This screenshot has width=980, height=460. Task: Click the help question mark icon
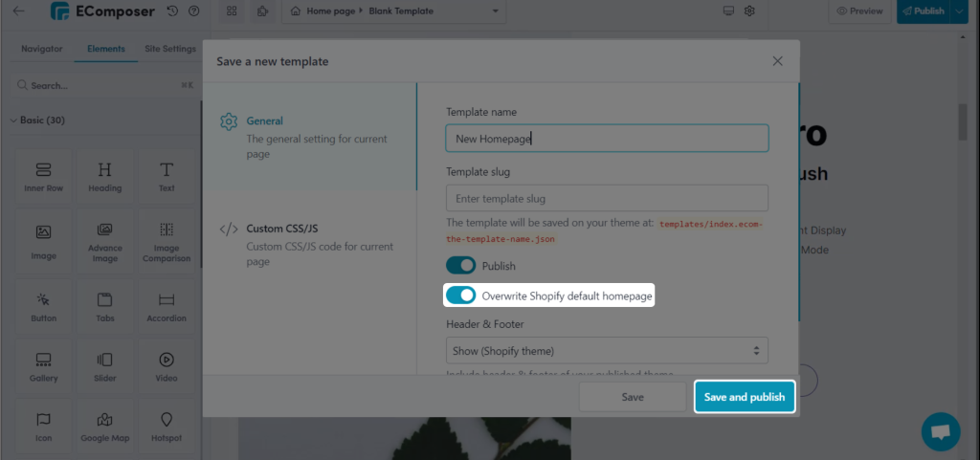point(194,11)
